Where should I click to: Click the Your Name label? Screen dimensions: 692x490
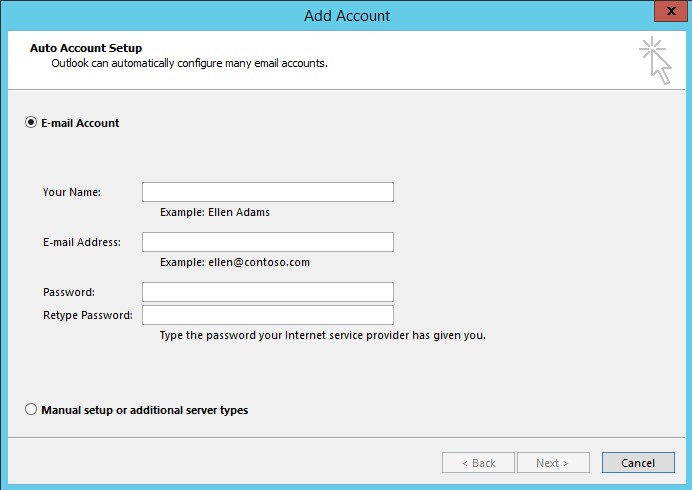pyautogui.click(x=71, y=192)
